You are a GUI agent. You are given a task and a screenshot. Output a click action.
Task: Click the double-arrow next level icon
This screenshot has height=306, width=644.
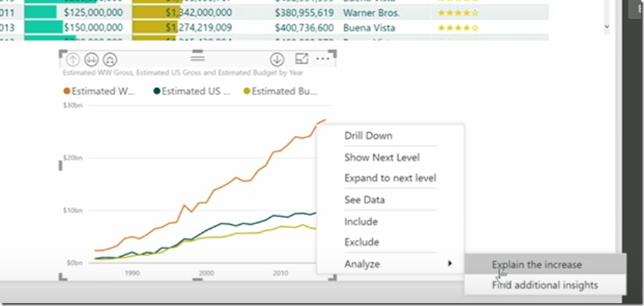pos(92,59)
